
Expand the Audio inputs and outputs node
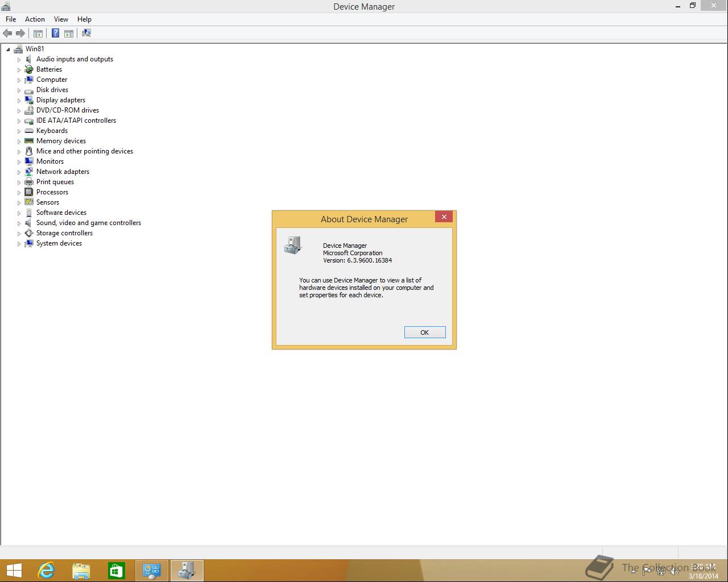[19, 59]
